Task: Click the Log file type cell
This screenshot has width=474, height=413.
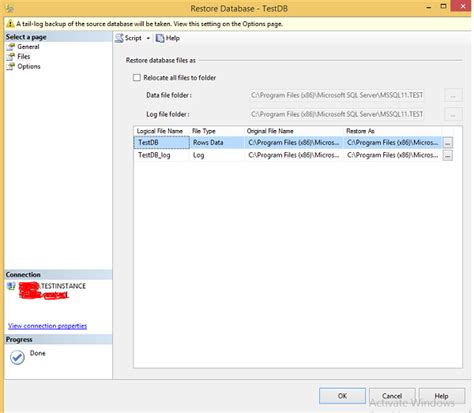Action: [x=217, y=155]
